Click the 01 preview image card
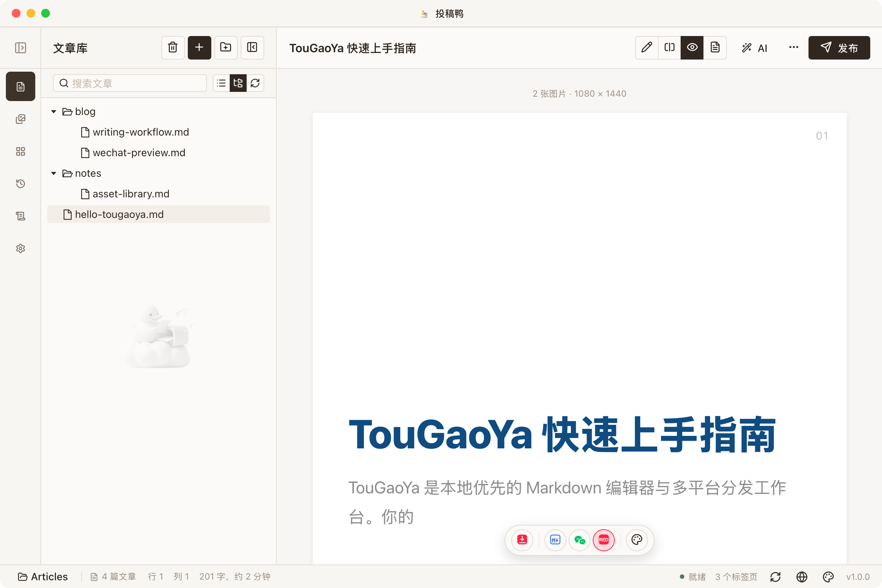882x588 pixels. [x=580, y=338]
